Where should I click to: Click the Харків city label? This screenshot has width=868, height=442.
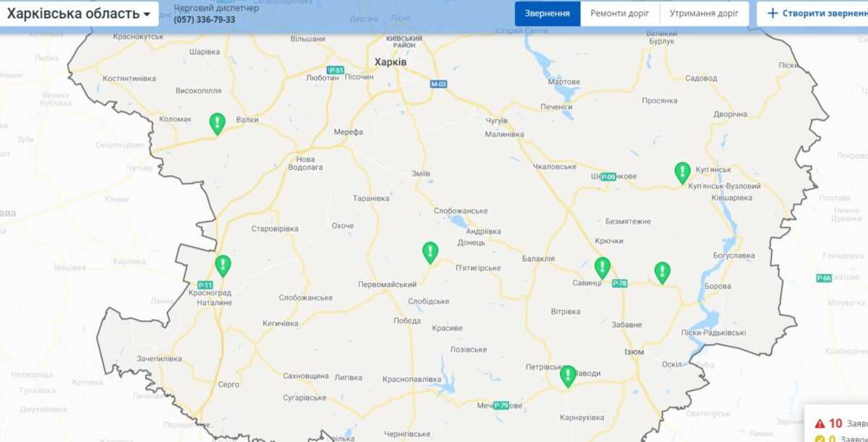pyautogui.click(x=391, y=63)
